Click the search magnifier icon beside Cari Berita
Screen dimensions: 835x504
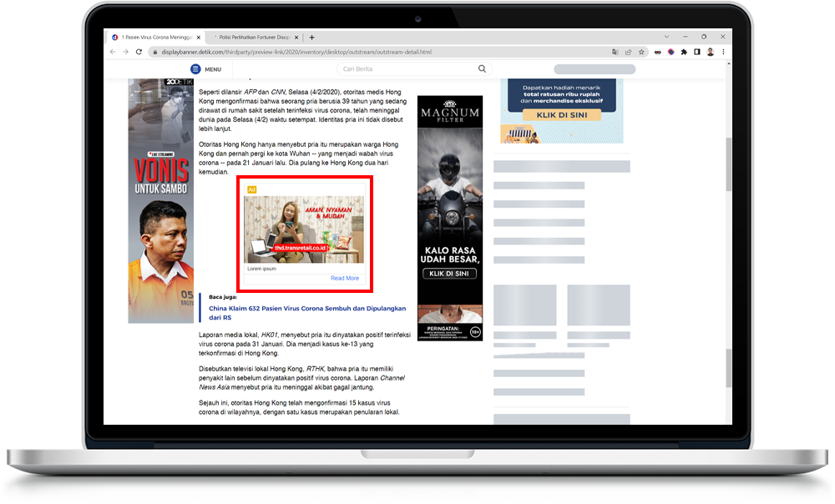[482, 69]
